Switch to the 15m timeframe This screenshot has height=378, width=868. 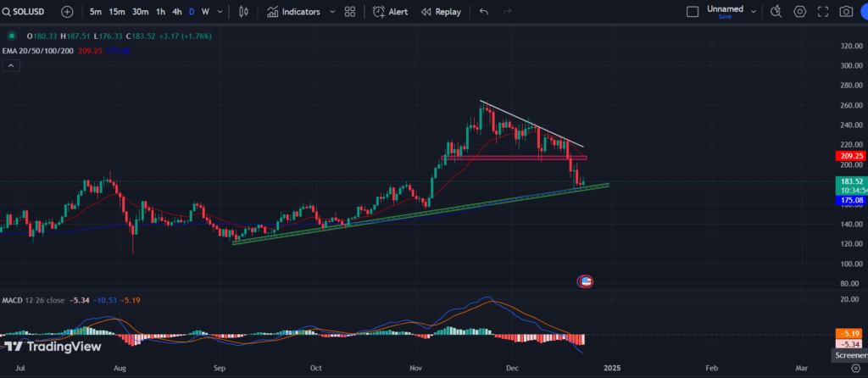pyautogui.click(x=117, y=12)
